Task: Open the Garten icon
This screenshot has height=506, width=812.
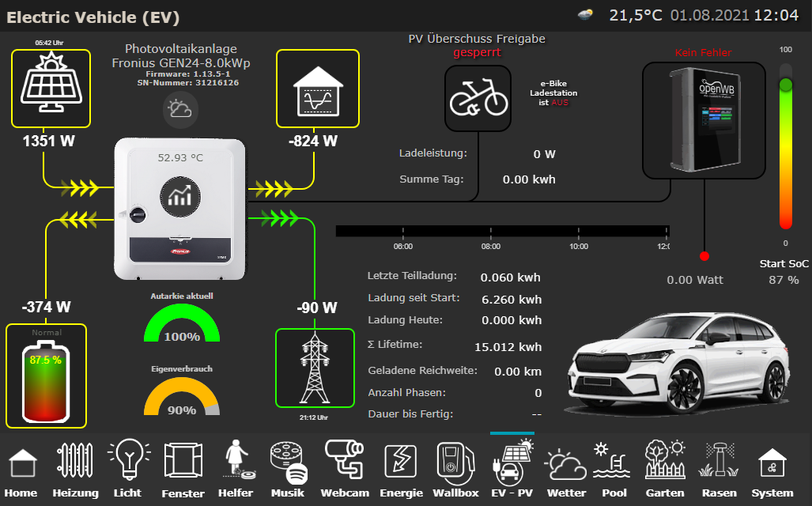Action: 666,459
